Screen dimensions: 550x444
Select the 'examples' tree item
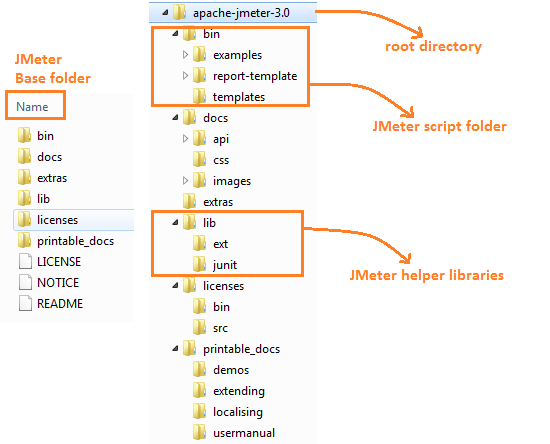(237, 55)
